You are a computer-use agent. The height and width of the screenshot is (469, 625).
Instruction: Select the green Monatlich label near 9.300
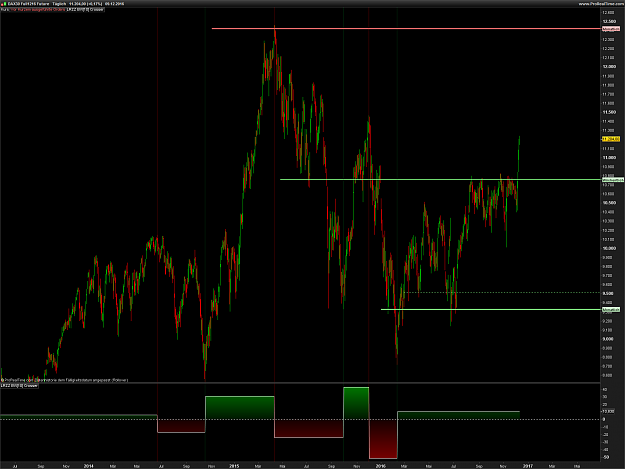click(611, 310)
